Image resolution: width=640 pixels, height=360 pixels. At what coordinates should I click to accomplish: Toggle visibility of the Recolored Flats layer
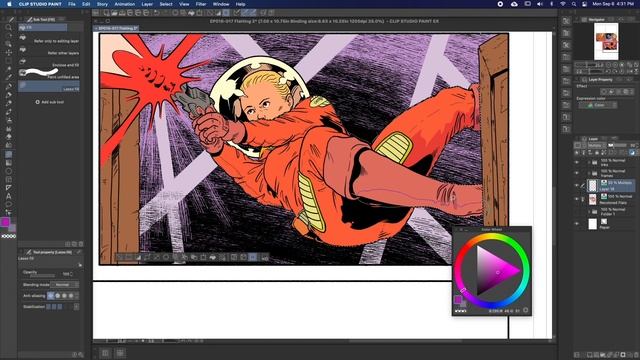click(577, 199)
